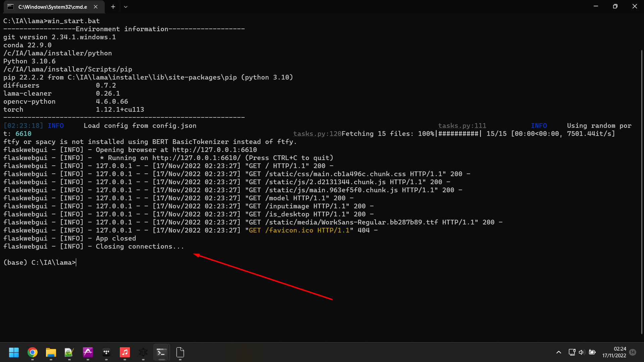Open a new terminal tab with plus button
The width and height of the screenshot is (644, 362).
113,7
